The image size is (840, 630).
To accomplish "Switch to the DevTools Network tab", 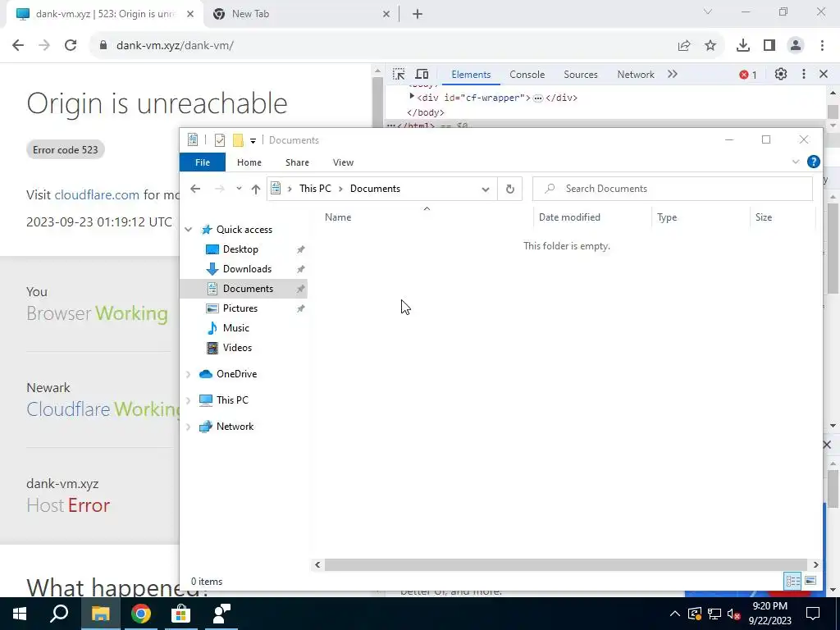I will [x=636, y=75].
